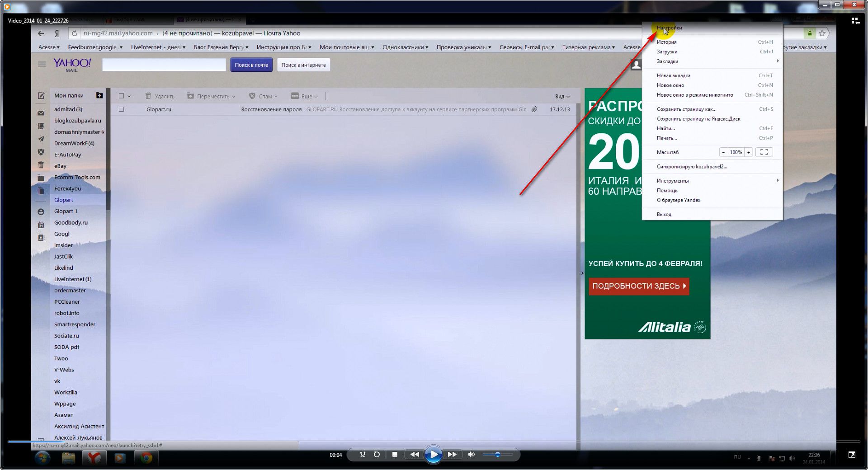The height and width of the screenshot is (470, 868).
Task: Play the video in Windows Media Player
Action: click(433, 455)
